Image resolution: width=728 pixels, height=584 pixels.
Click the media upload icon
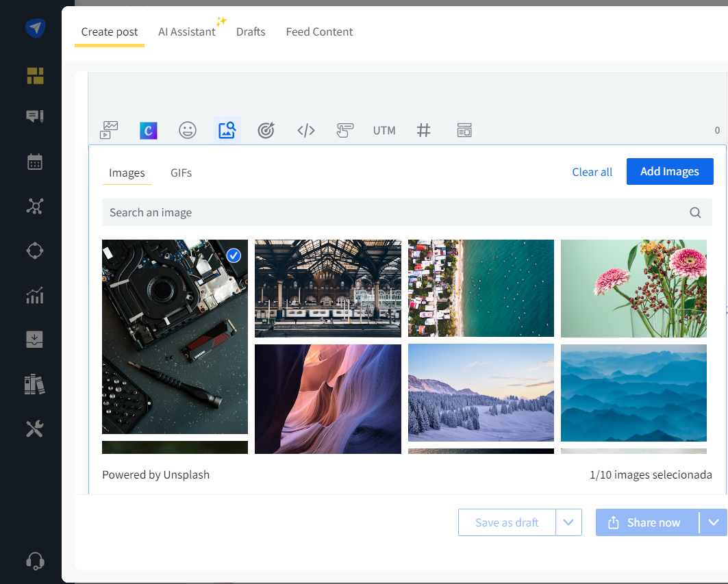(110, 130)
